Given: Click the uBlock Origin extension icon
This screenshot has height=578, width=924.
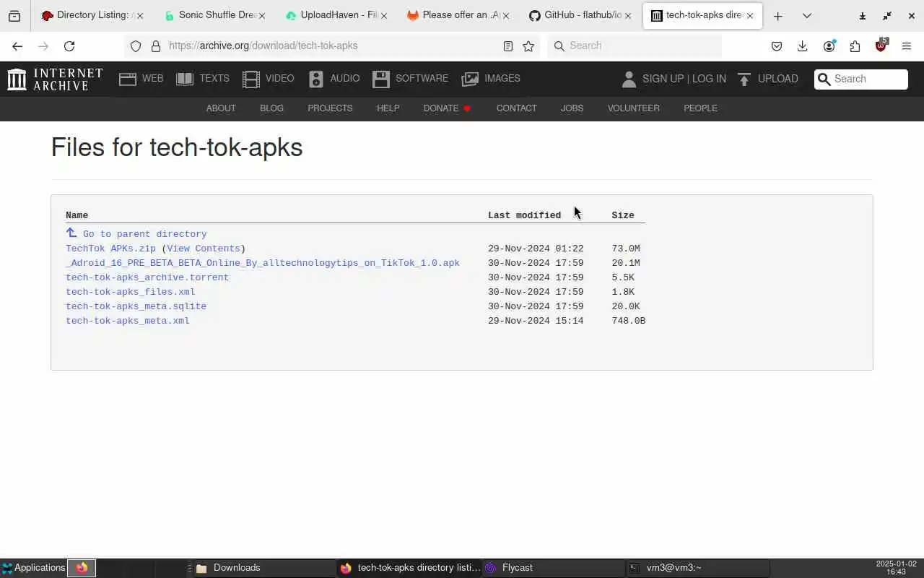Looking at the screenshot, I should tap(881, 46).
